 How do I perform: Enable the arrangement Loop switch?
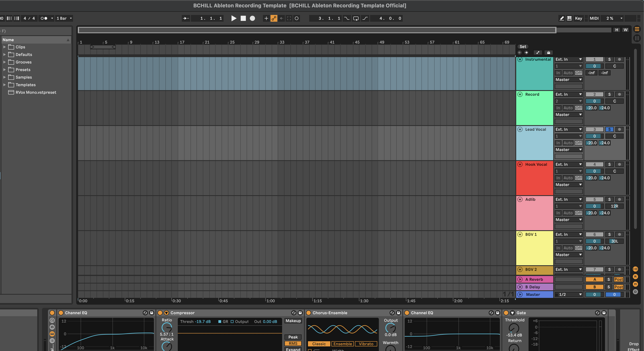point(356,19)
